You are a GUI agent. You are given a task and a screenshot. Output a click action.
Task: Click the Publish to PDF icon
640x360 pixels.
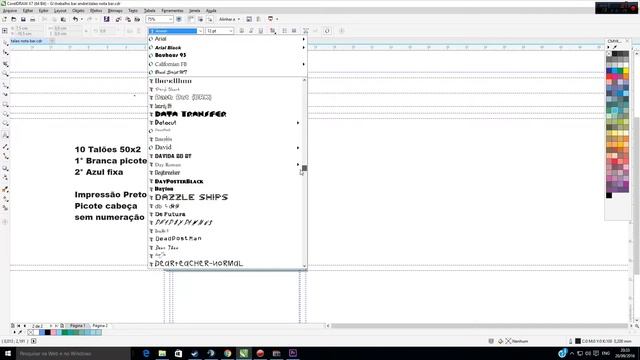(137, 19)
